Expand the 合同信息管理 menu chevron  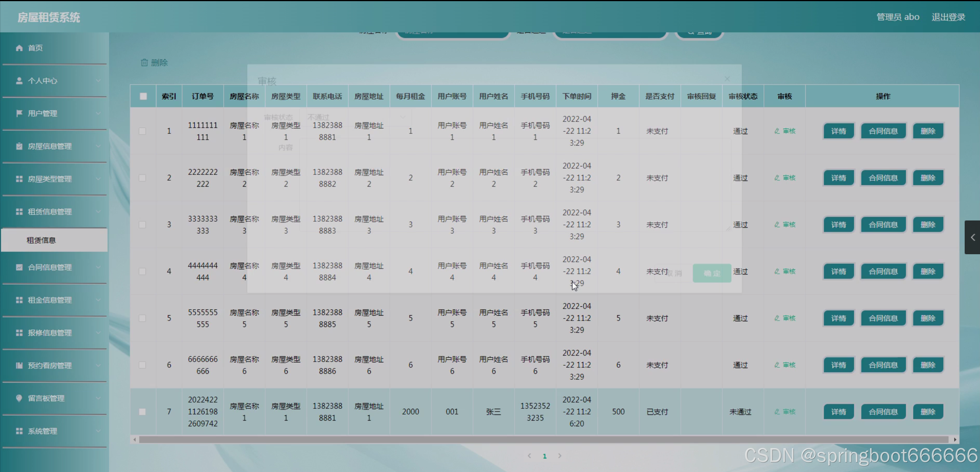[98, 267]
